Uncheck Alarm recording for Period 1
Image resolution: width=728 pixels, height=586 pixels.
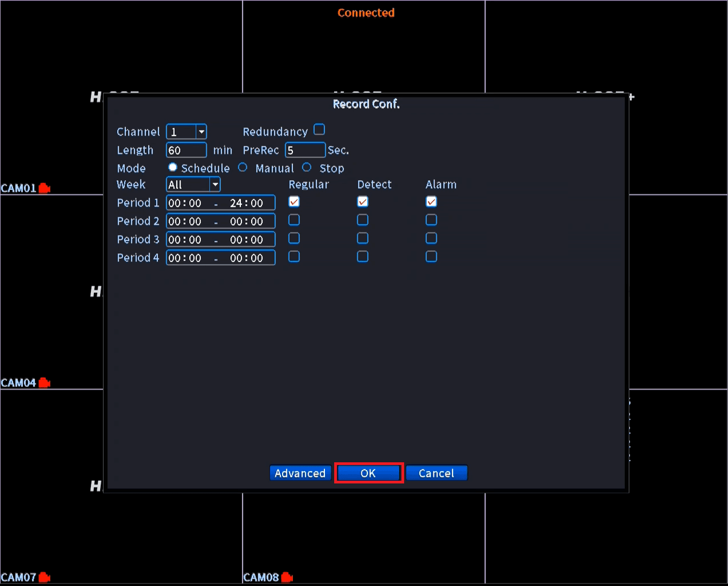pos(431,202)
